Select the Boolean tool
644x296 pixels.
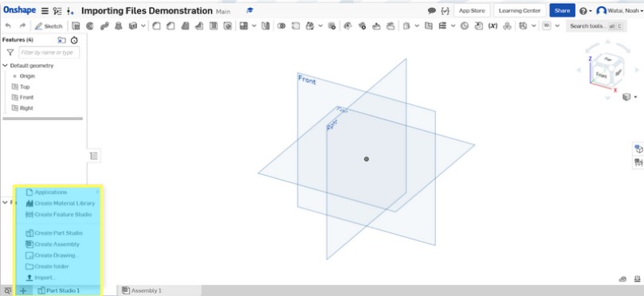coord(281,25)
